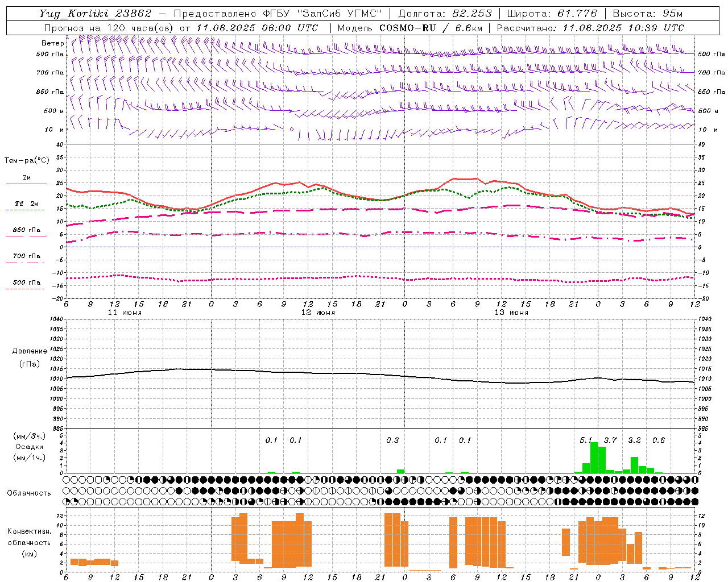Click the "Осадки" precipitation label
728x582 pixels.
pyautogui.click(x=29, y=447)
